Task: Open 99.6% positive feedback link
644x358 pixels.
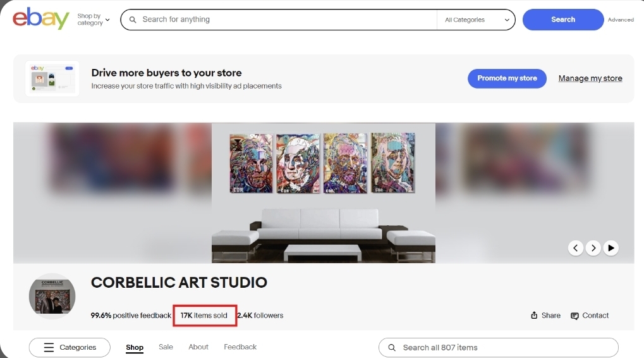Action: (x=131, y=315)
